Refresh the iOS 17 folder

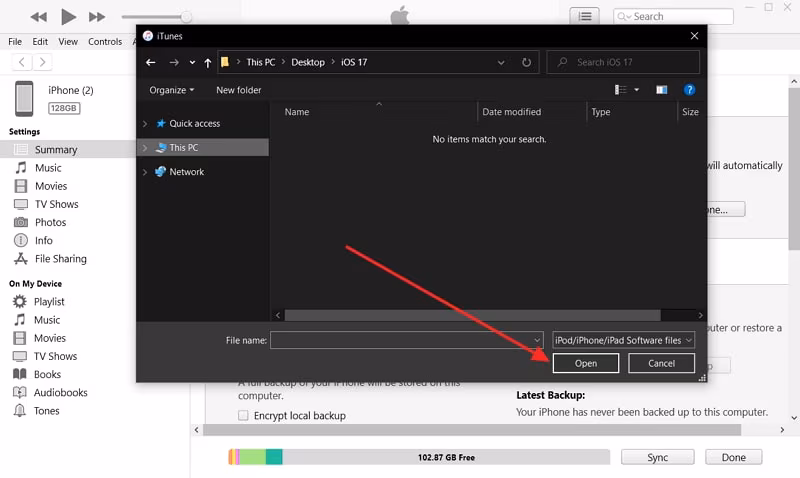527,62
